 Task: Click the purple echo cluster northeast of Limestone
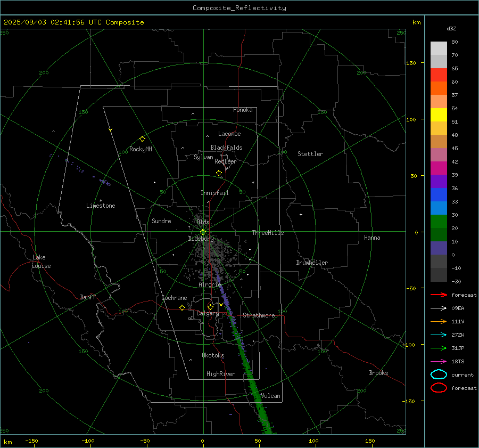105,182
